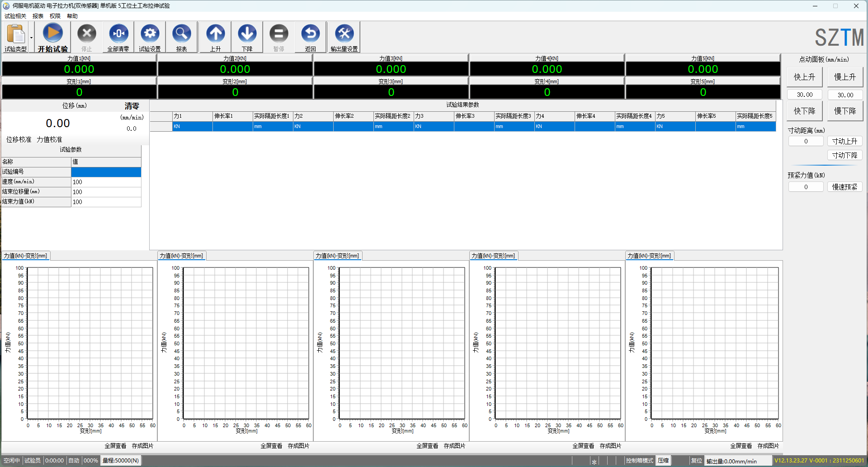Move crosshead up with 上升 arrow
The image size is (868, 467).
[x=216, y=37]
